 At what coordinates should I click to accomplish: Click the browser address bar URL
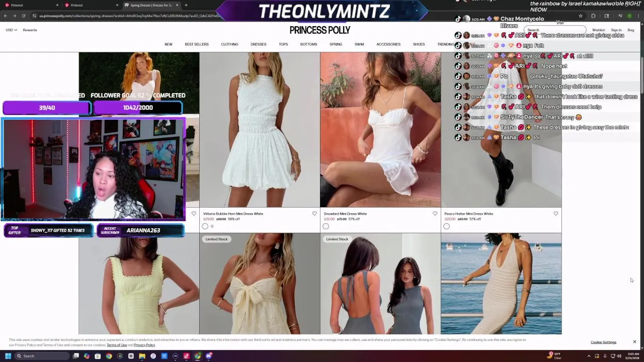130,16
